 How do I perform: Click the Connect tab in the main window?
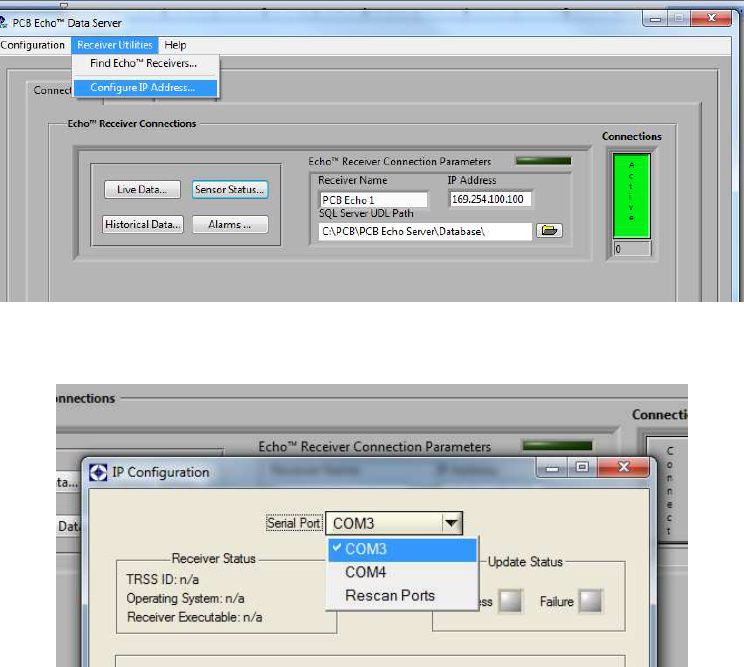pyautogui.click(x=51, y=90)
